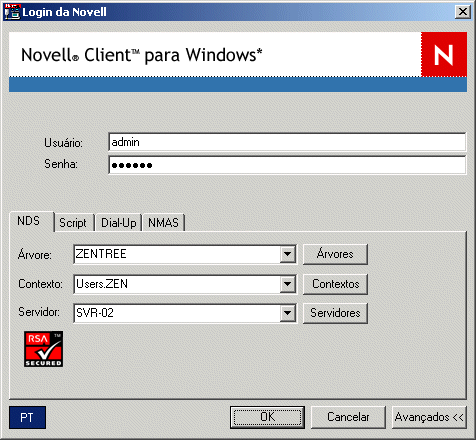Focus the Senha password field
The width and height of the screenshot is (476, 440).
tap(287, 165)
